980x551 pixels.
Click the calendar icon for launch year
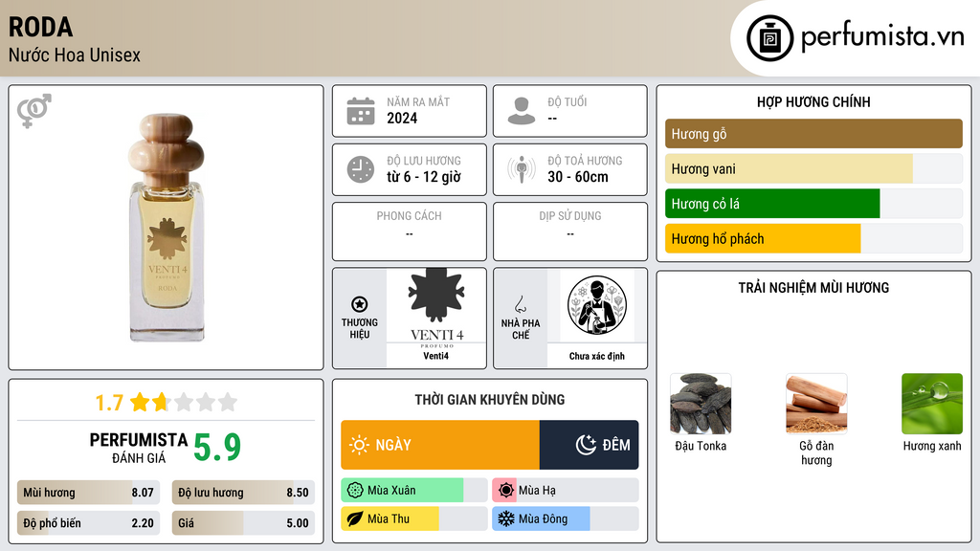[x=361, y=111]
